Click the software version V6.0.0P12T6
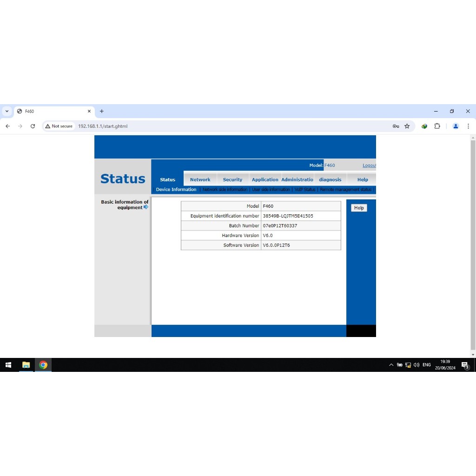The width and height of the screenshot is (476, 476). pyautogui.click(x=276, y=245)
